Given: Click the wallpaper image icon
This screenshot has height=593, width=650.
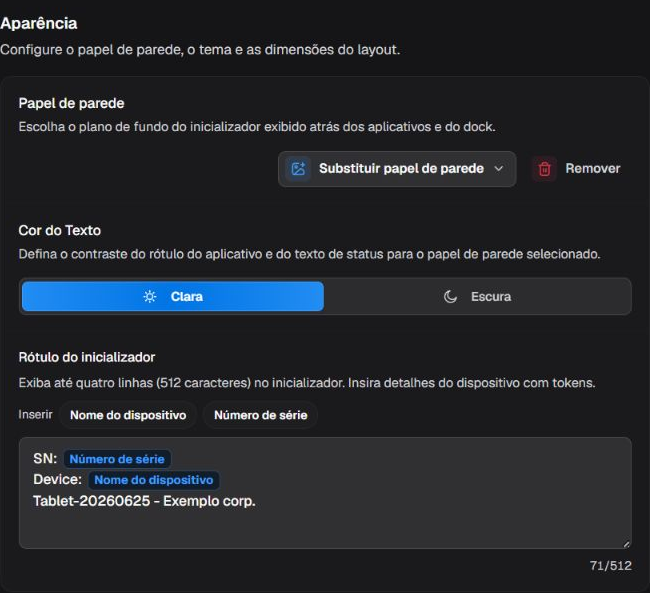Looking at the screenshot, I should tap(298, 169).
